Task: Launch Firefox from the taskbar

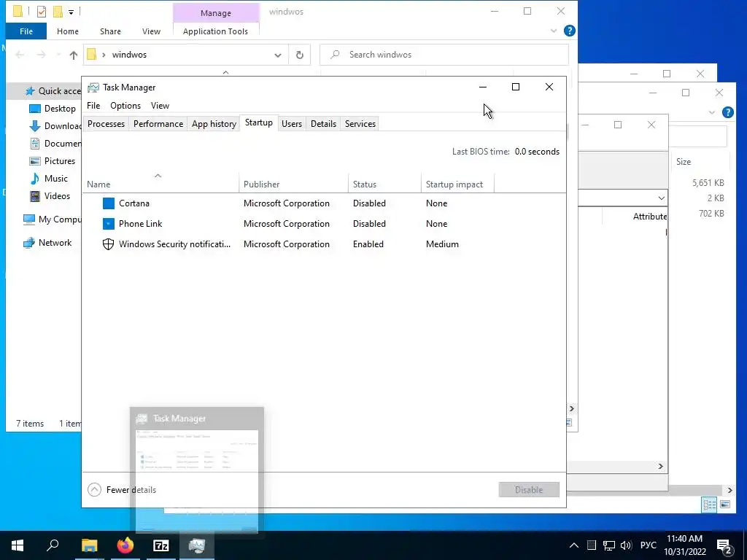Action: (x=125, y=545)
